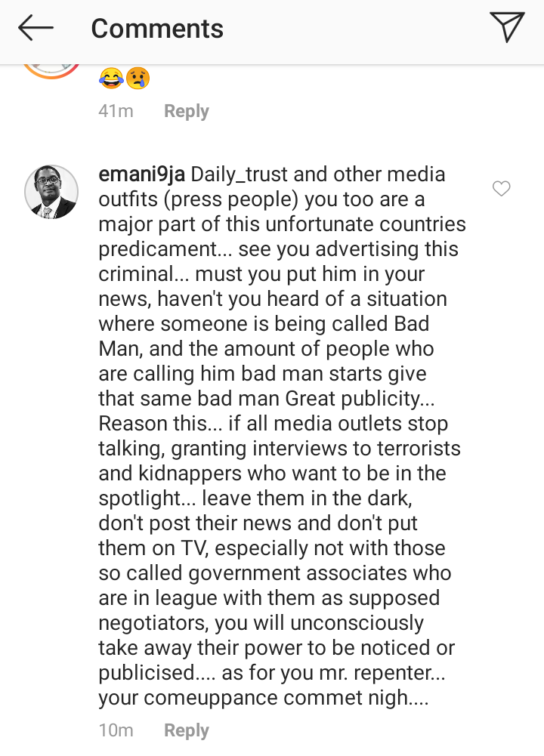Screen dimensions: 544x756
Task: Reply to the 41m emoji comment
Action: 186,111
